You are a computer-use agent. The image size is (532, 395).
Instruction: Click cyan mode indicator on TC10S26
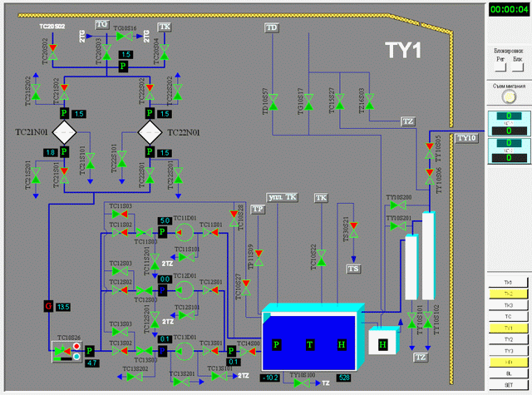[x=76, y=357]
